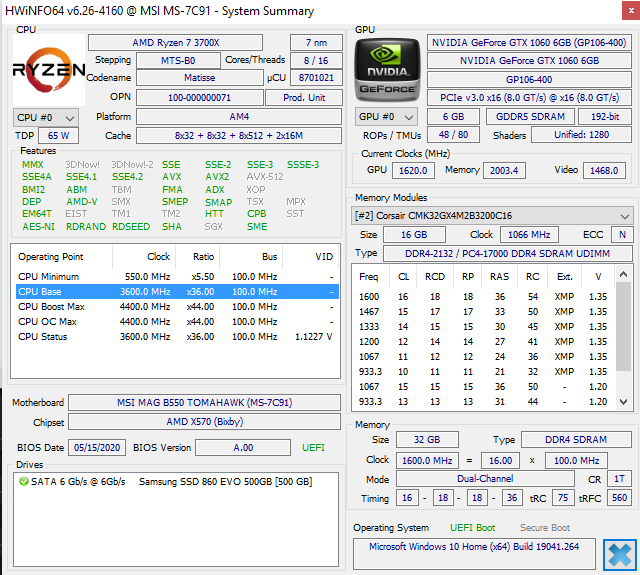Screen dimensions: 640x575
Task: Click the 65 W TDP field
Action: [x=58, y=135]
